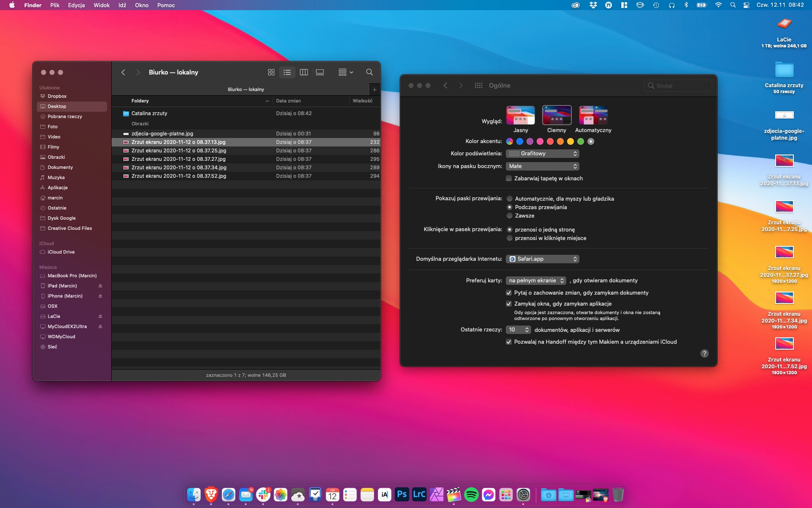The width and height of the screenshot is (812, 508).
Task: Select Zawsze scroll bar option
Action: tap(510, 215)
